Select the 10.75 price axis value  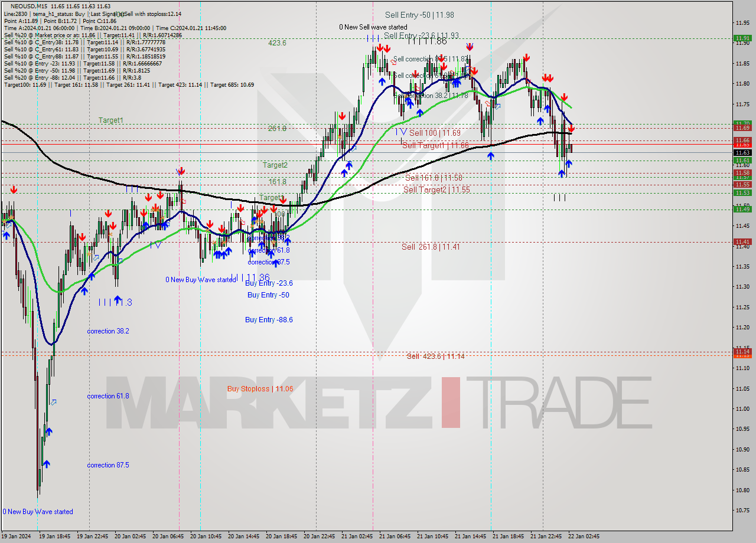point(743,510)
